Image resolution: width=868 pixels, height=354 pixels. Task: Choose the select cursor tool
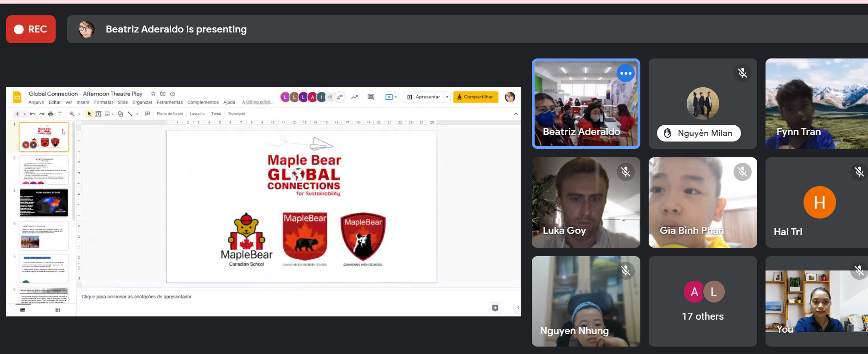[x=89, y=114]
